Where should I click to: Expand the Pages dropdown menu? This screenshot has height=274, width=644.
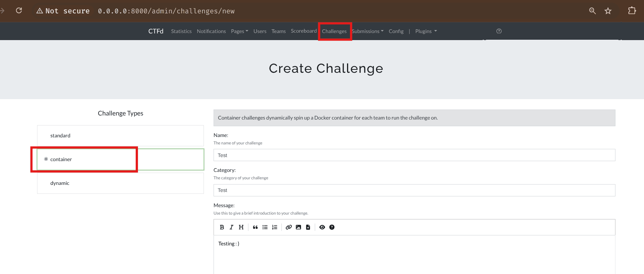tap(239, 31)
